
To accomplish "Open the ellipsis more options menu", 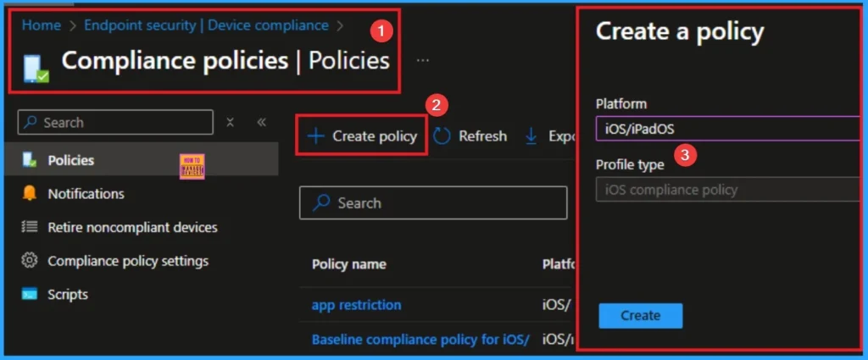I will click(422, 60).
